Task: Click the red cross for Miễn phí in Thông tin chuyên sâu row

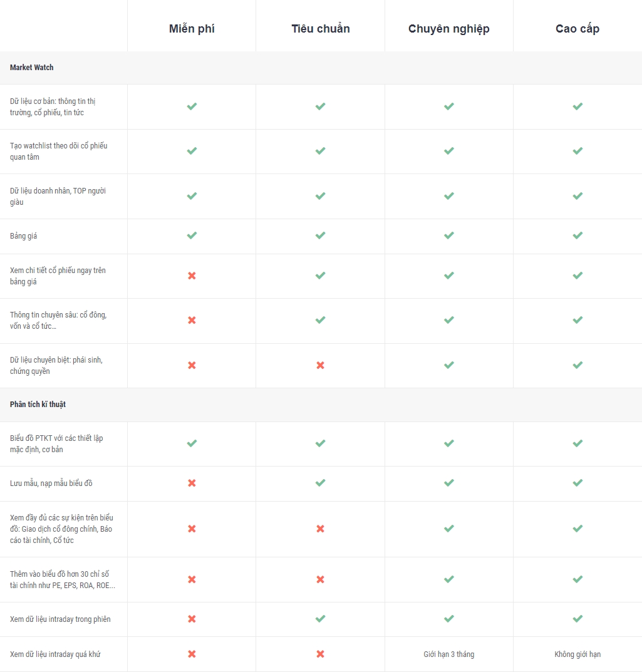Action: point(192,320)
